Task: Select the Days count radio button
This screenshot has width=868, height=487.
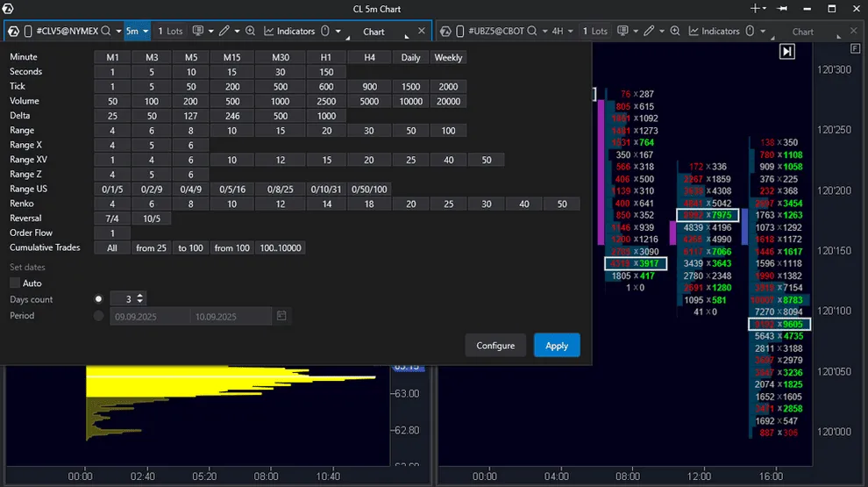Action: [x=98, y=299]
